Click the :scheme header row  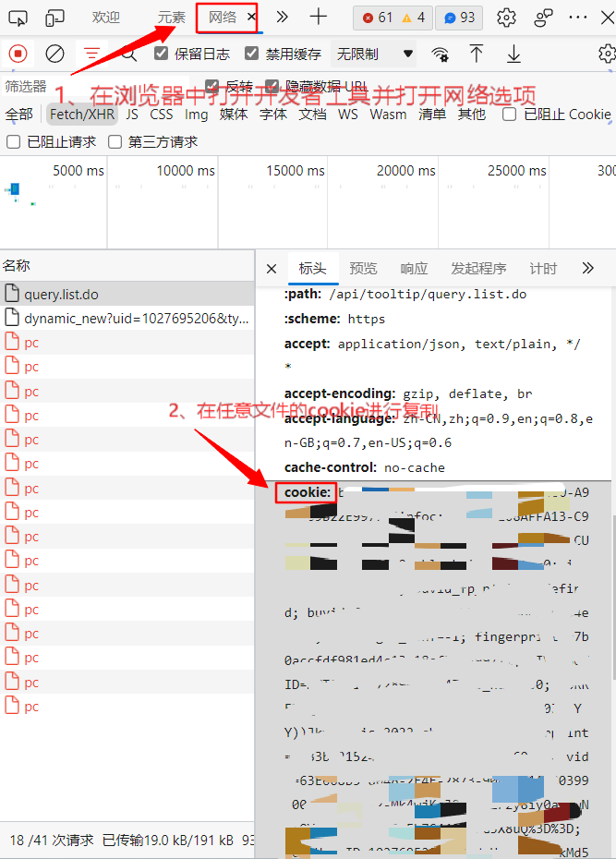click(x=334, y=319)
